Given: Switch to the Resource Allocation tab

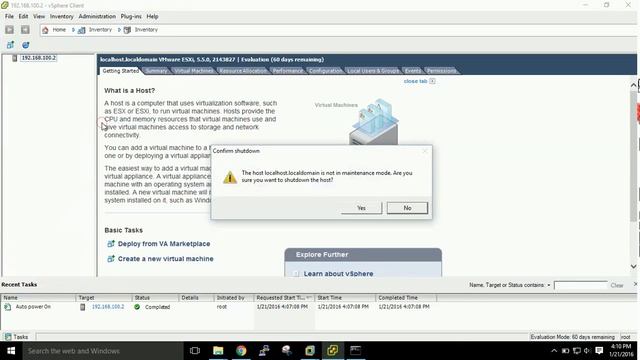Looking at the screenshot, I should (x=243, y=71).
